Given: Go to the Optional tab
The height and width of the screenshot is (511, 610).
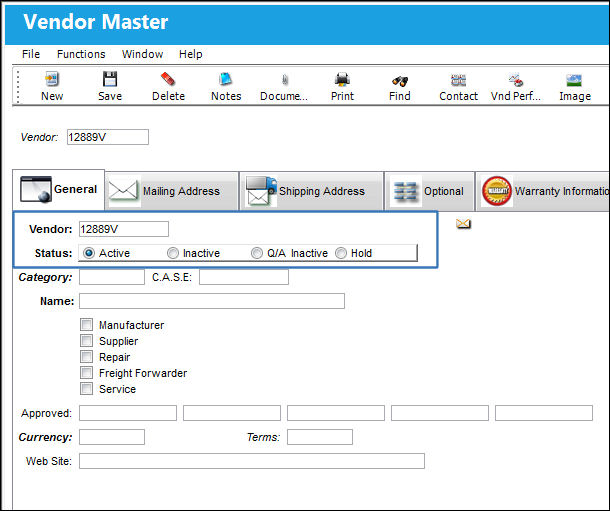Looking at the screenshot, I should tap(429, 191).
